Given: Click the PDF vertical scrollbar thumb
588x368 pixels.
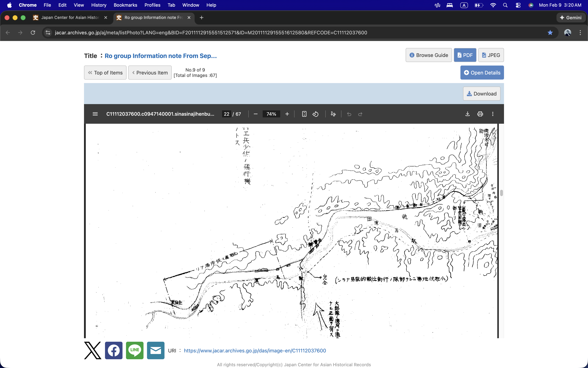Looking at the screenshot, I should coord(501,193).
